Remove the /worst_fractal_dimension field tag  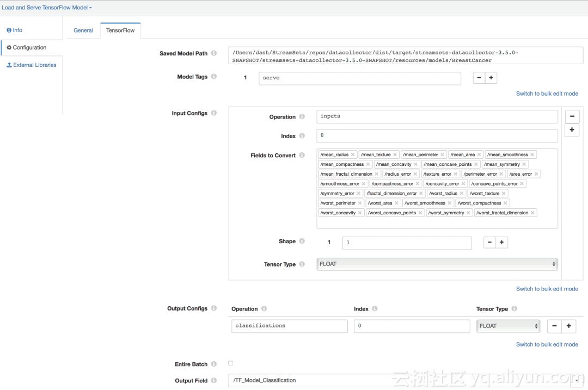[532, 213]
